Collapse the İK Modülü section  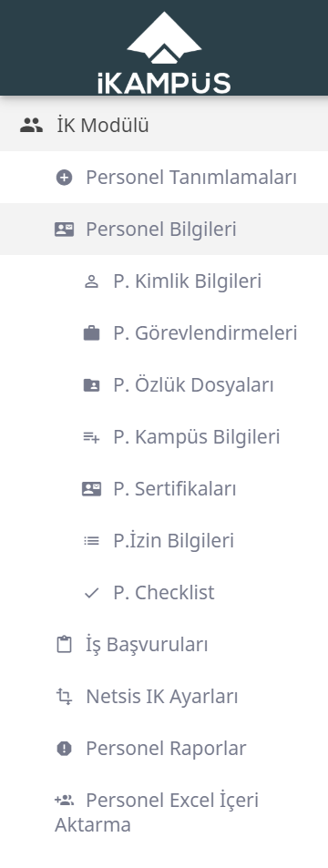[x=164, y=125]
